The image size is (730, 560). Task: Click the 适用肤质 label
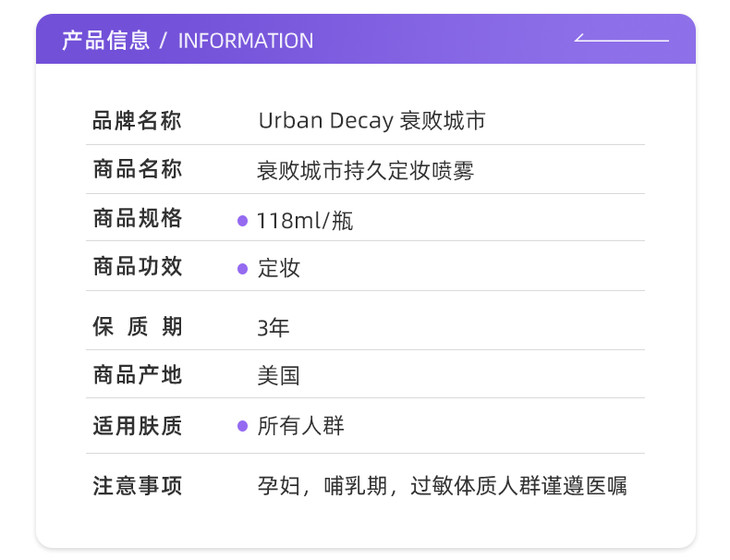click(137, 426)
